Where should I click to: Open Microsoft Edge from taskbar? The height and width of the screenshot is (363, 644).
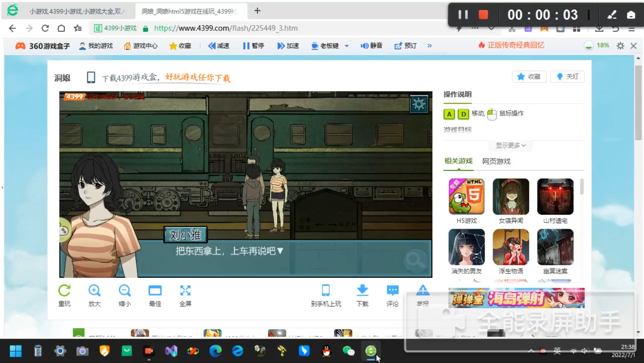pyautogui.click(x=215, y=351)
